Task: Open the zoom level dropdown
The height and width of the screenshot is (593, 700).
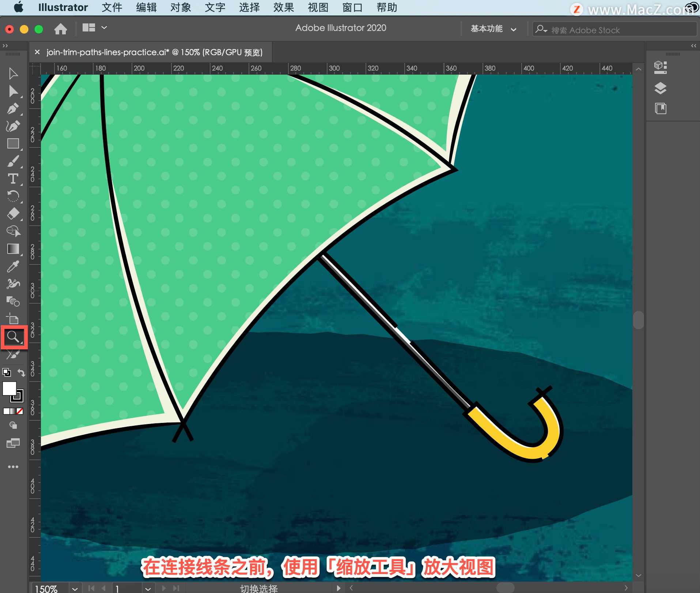Action: click(x=75, y=589)
